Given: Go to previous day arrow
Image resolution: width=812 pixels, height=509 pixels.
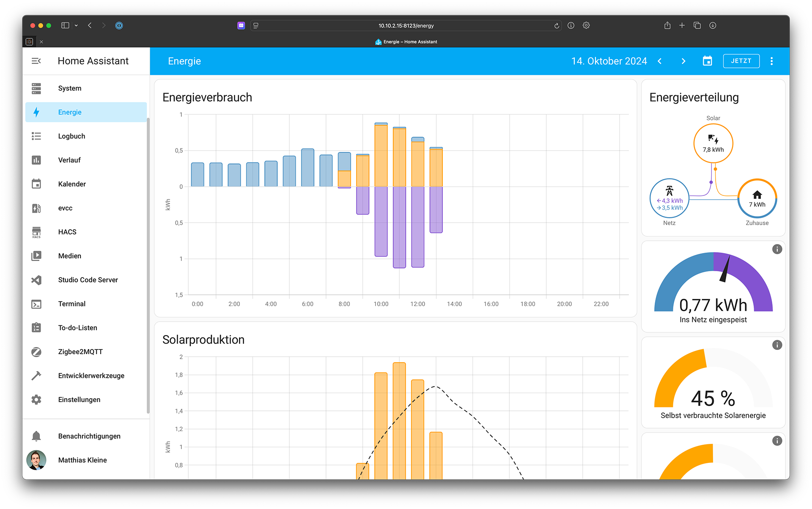Looking at the screenshot, I should click(660, 61).
